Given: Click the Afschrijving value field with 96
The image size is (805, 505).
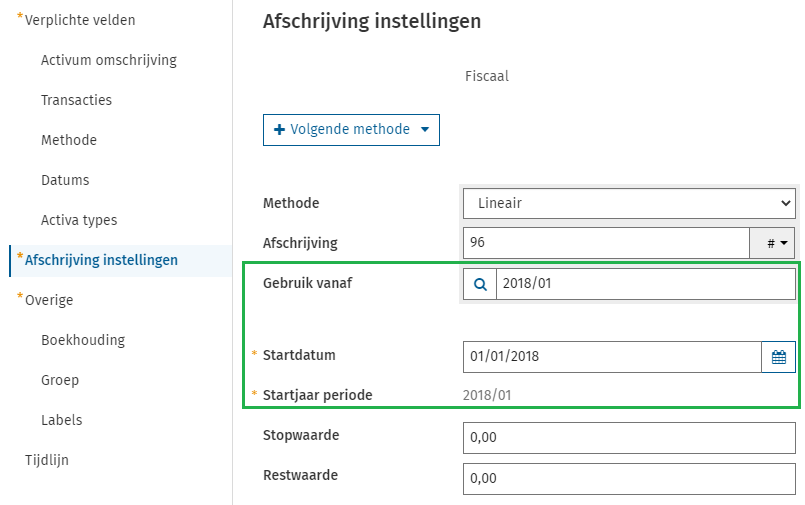Looking at the screenshot, I should [x=605, y=243].
